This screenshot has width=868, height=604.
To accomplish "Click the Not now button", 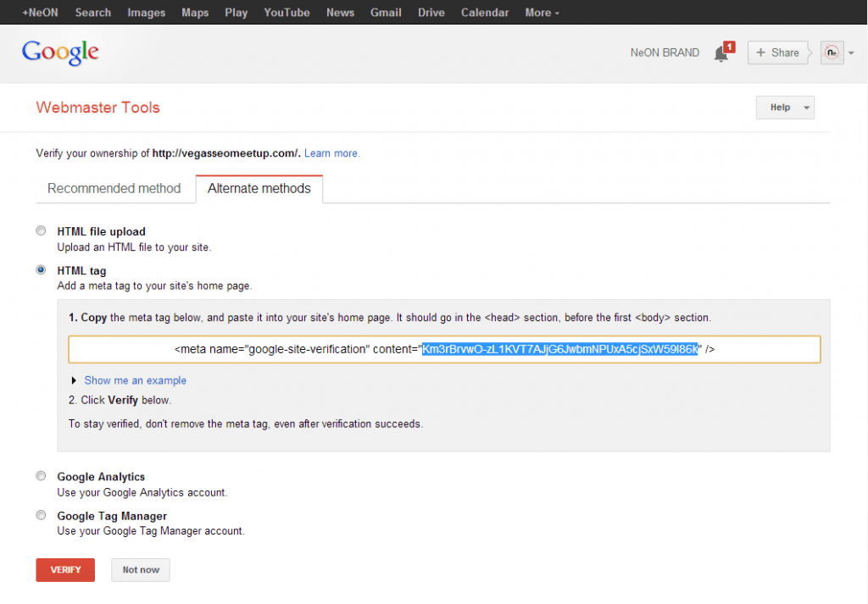I will (141, 570).
